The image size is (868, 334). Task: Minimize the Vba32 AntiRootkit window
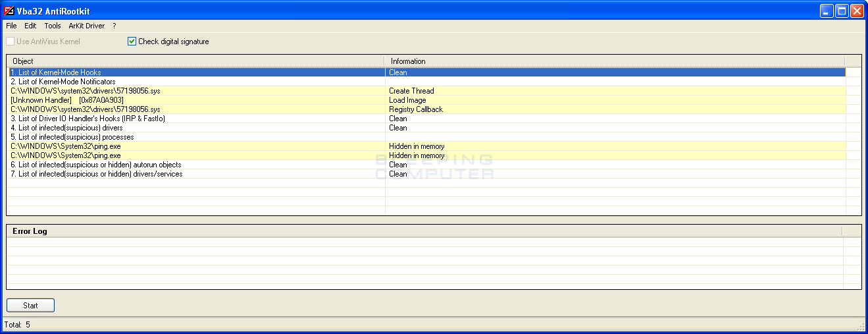coord(827,11)
